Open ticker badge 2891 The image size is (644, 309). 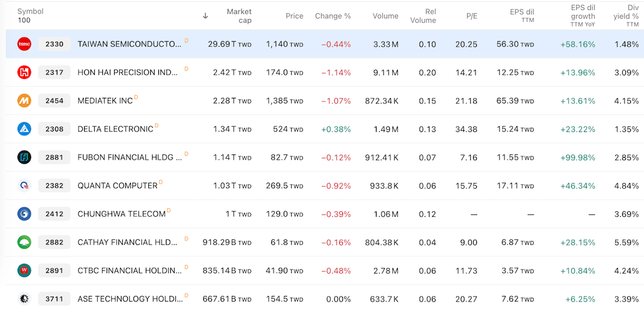click(55, 270)
